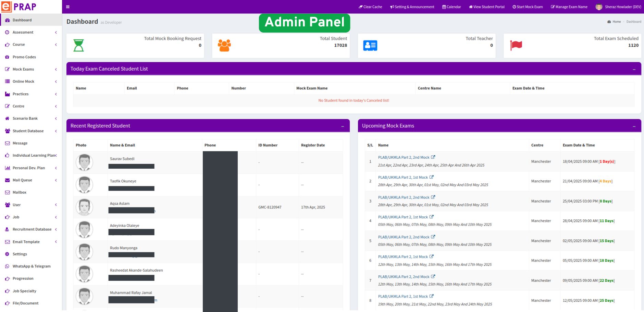644x312 pixels.
Task: Open external link icon for first PLAB/UKMLA mock
Action: (x=433, y=157)
